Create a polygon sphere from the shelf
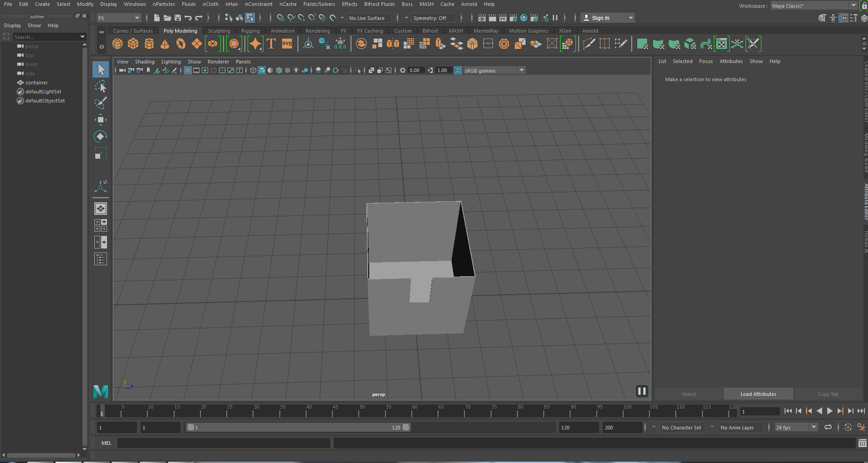The width and height of the screenshot is (868, 463). (x=117, y=44)
